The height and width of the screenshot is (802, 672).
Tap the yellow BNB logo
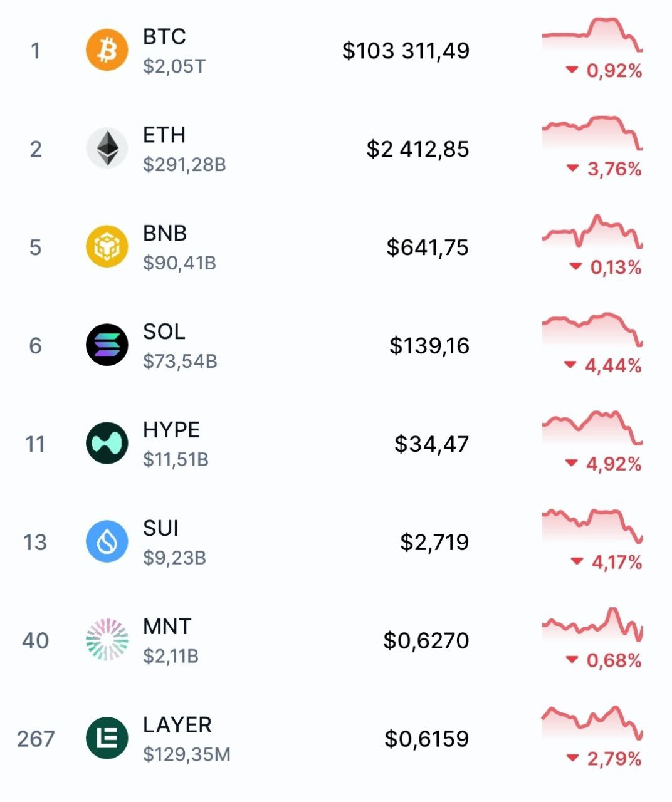pos(107,247)
